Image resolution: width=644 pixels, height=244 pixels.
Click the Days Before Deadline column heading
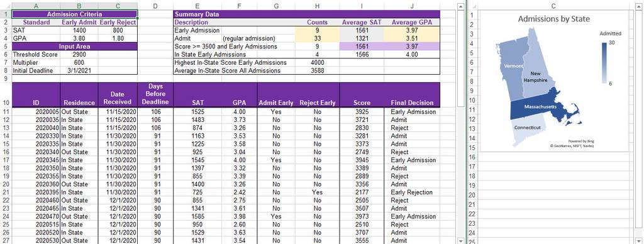point(155,94)
